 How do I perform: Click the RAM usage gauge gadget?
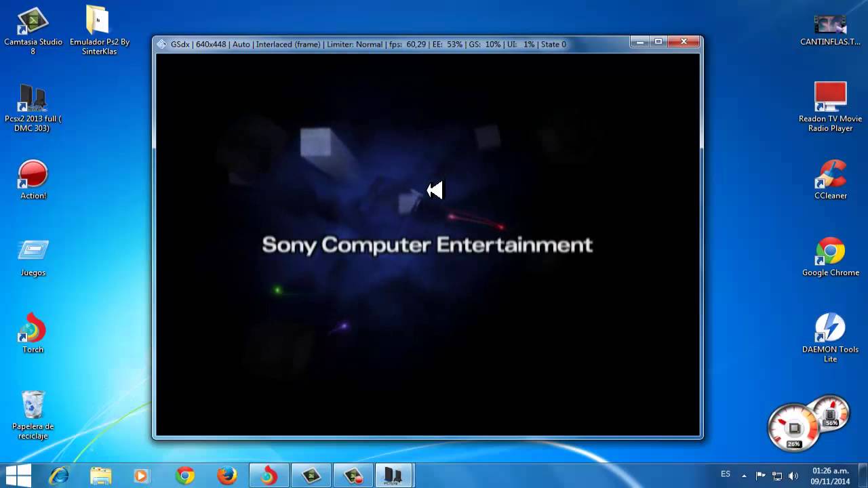(x=830, y=413)
